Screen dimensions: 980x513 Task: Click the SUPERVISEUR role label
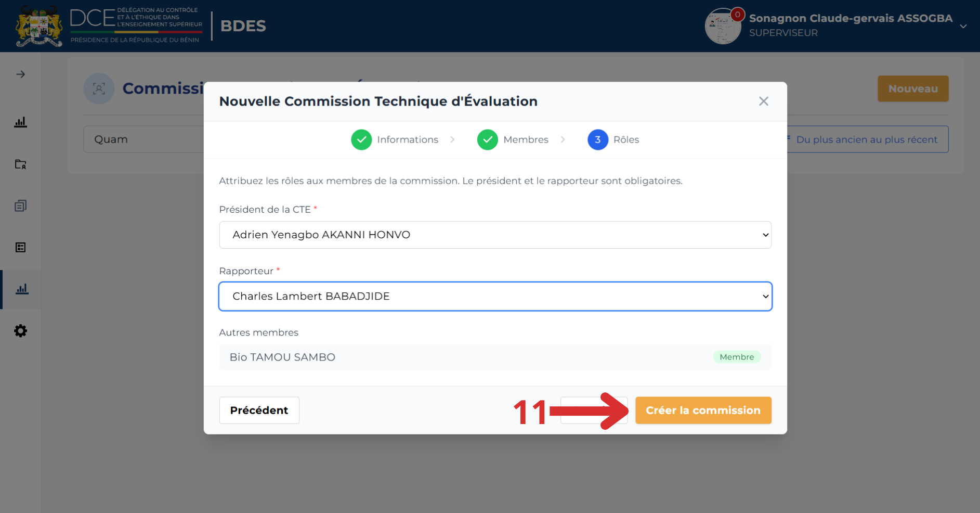[x=783, y=33]
